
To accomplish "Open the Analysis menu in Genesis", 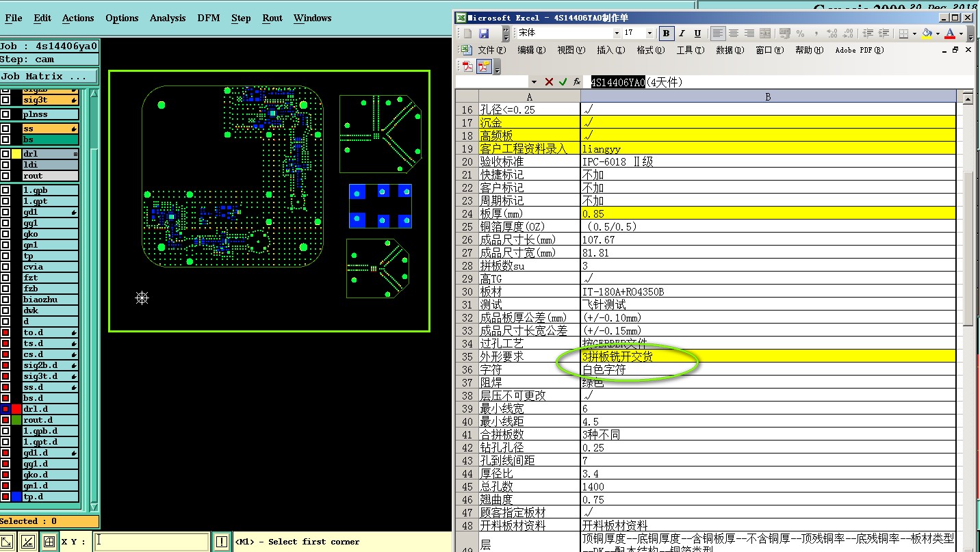I will coord(168,18).
